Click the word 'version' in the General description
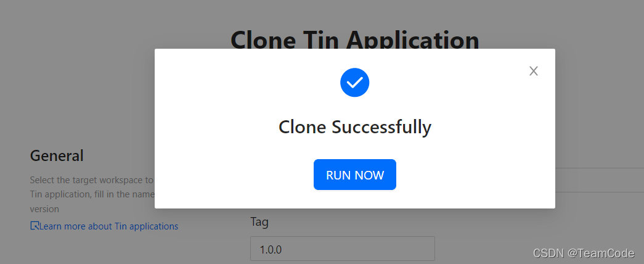Viewport: 644px width, 264px height. point(44,209)
